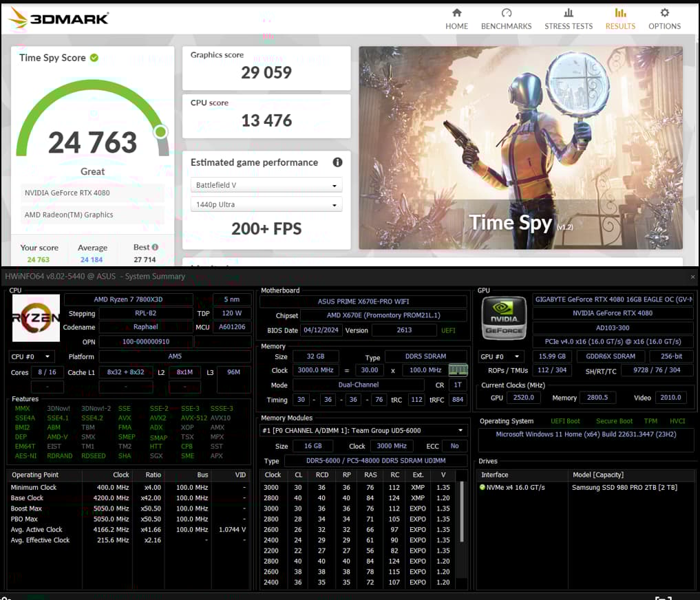Click the 3DMark logo
The image size is (700, 600).
click(59, 19)
